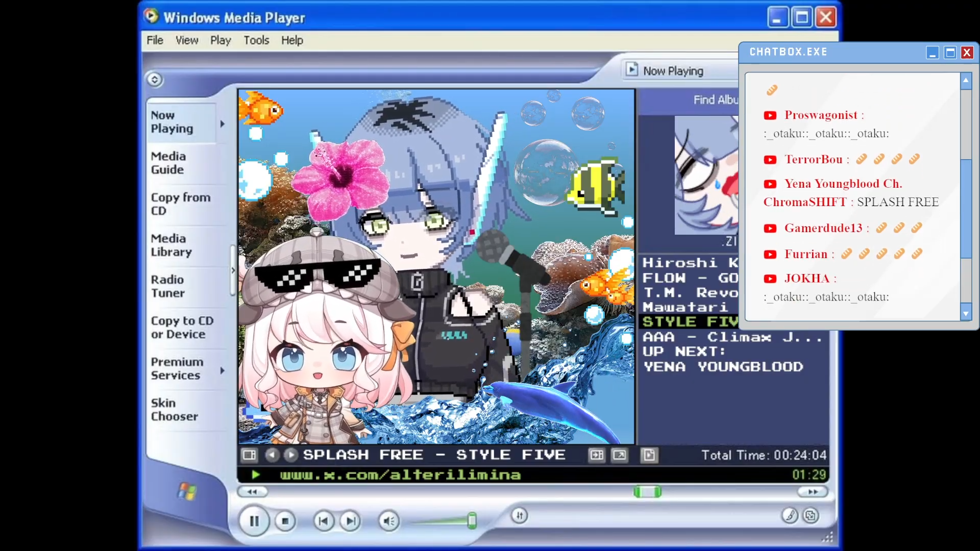Click the www.x.com/alterilimina text
Screen dimensions: 980x551
pos(400,475)
